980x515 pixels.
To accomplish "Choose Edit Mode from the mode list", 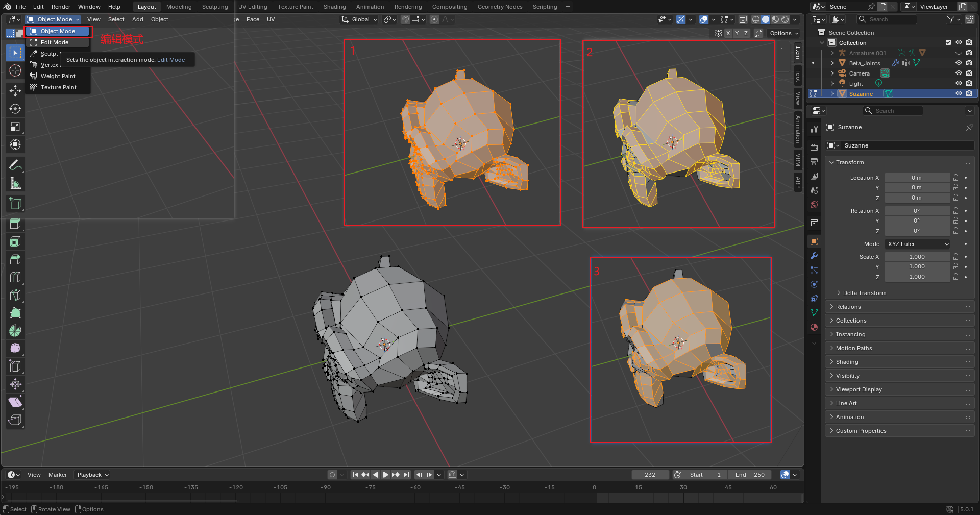I will [57, 42].
